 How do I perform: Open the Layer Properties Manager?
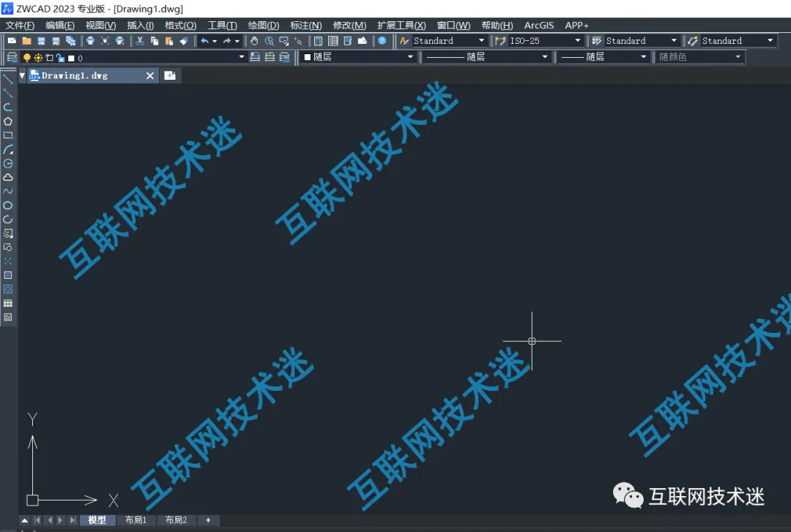[x=12, y=58]
